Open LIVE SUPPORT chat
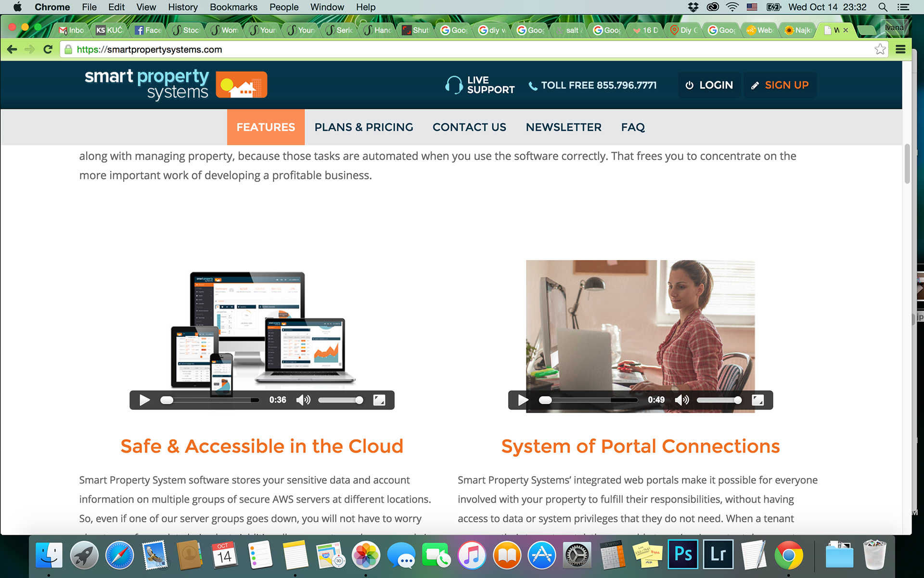Image resolution: width=924 pixels, height=578 pixels. (x=480, y=85)
